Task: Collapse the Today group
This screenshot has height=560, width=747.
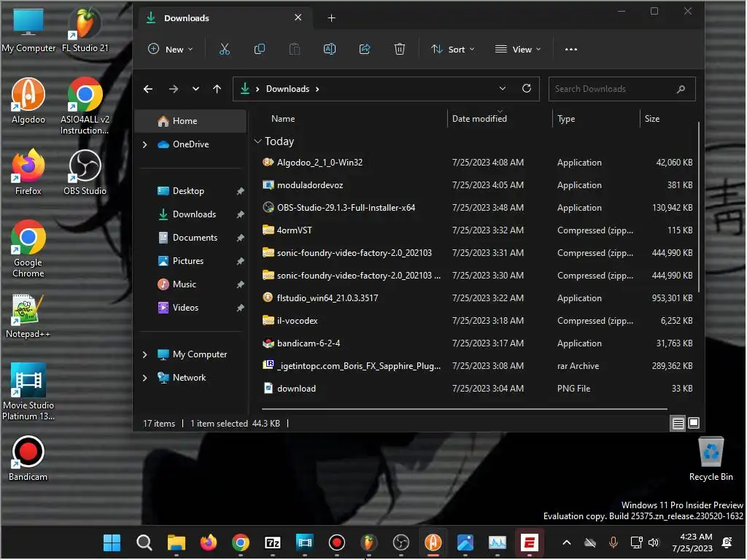Action: click(x=258, y=141)
